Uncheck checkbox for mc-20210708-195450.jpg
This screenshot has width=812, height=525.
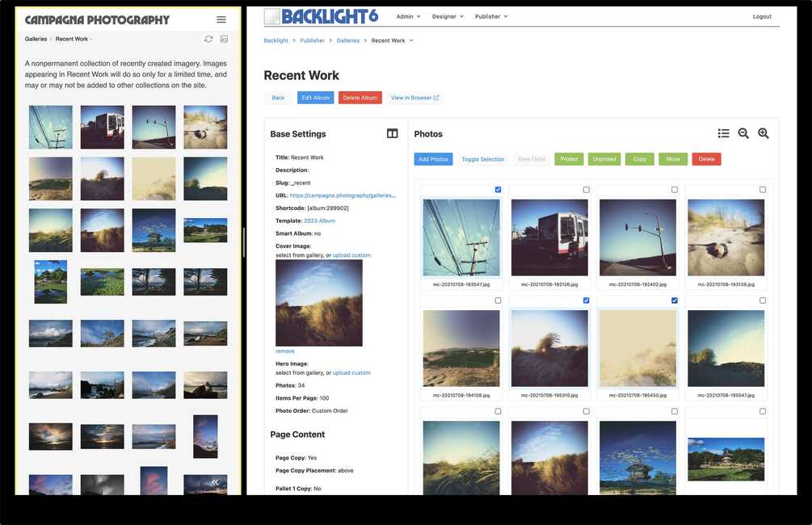tap(675, 300)
